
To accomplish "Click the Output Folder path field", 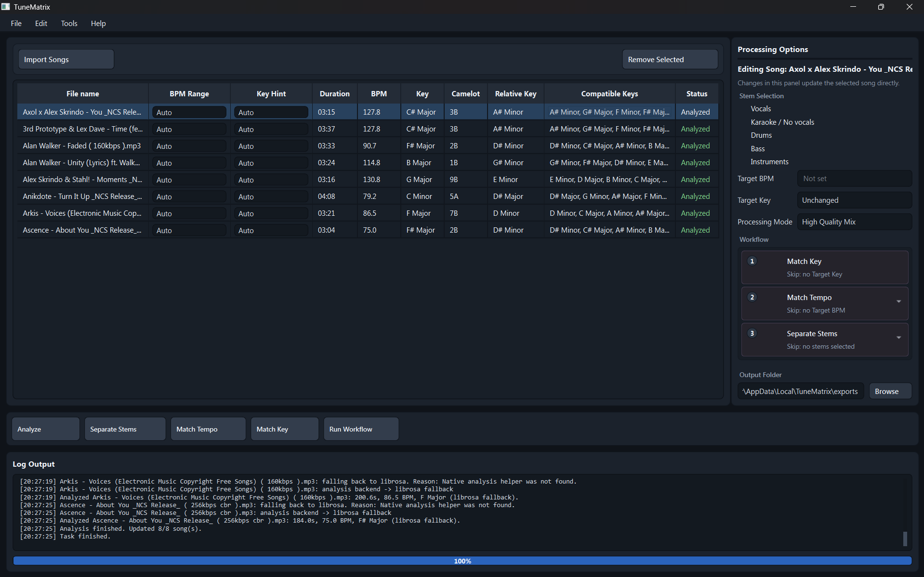I will click(801, 391).
